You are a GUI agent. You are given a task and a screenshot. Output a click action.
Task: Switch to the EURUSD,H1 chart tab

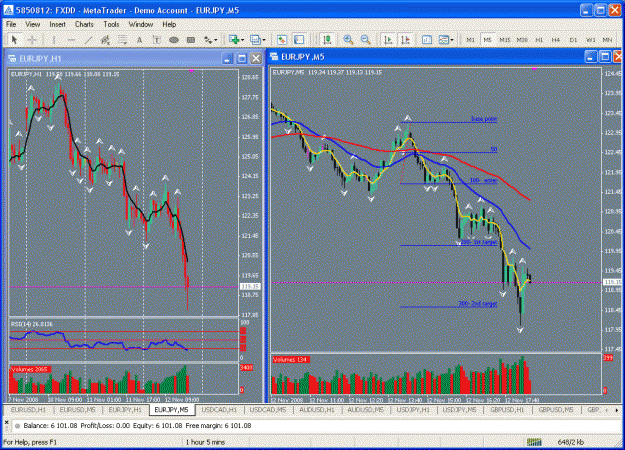click(x=29, y=410)
